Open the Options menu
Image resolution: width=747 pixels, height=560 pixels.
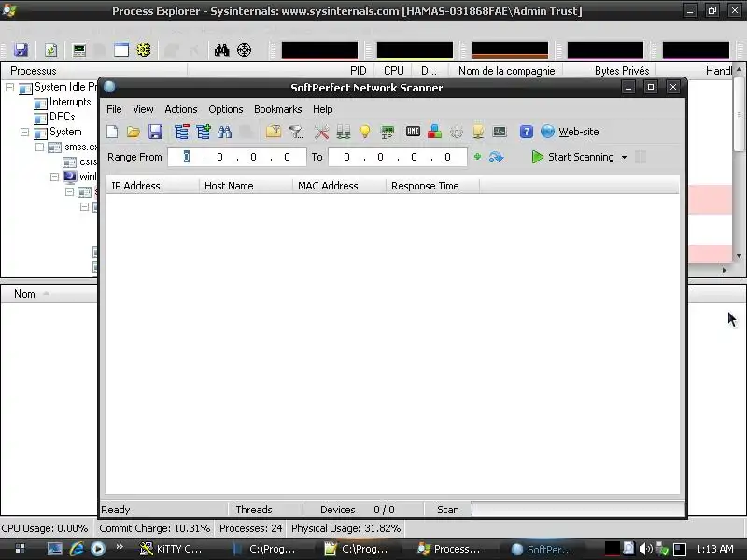tap(225, 109)
